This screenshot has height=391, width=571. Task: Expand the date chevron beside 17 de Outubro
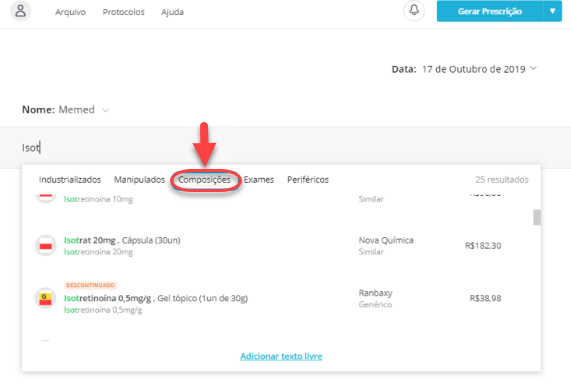[533, 68]
